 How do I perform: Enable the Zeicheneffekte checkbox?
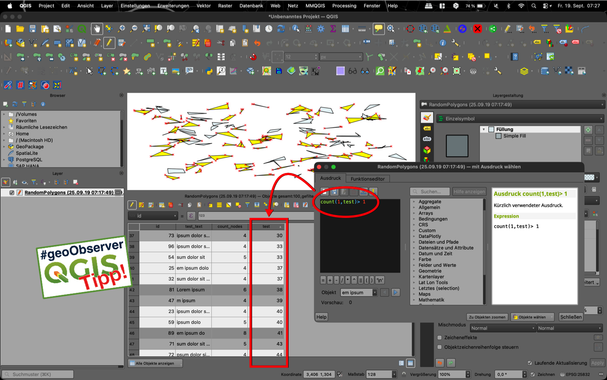point(439,337)
